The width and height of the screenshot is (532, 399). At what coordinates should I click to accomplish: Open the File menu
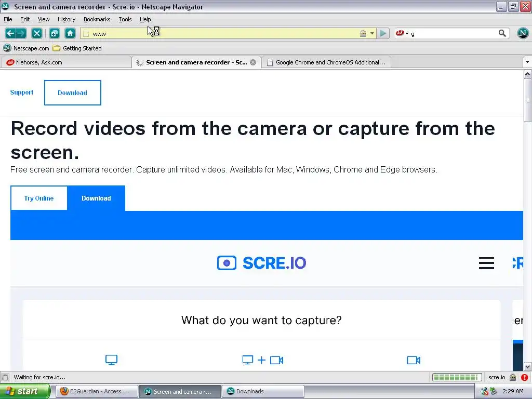[8, 19]
